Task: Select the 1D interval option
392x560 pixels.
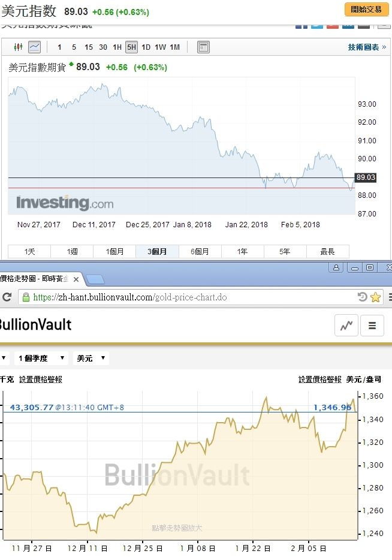Action: (x=146, y=47)
